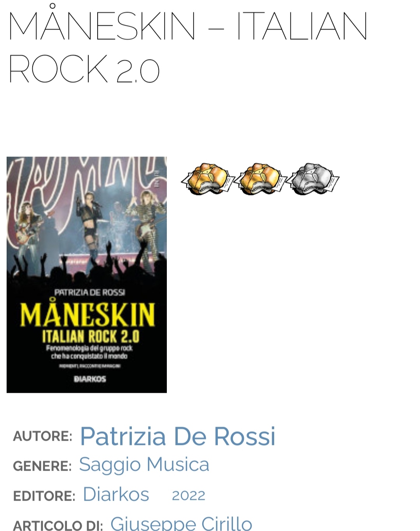Viewport: 420px width, 531px height.
Task: Click the band stage photo on the cover
Action: coord(87,218)
